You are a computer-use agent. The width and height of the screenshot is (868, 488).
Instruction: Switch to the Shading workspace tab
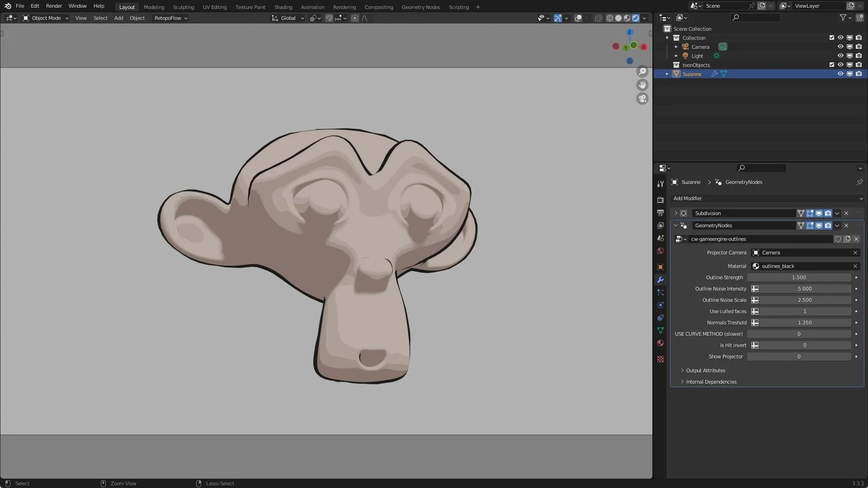coord(283,7)
